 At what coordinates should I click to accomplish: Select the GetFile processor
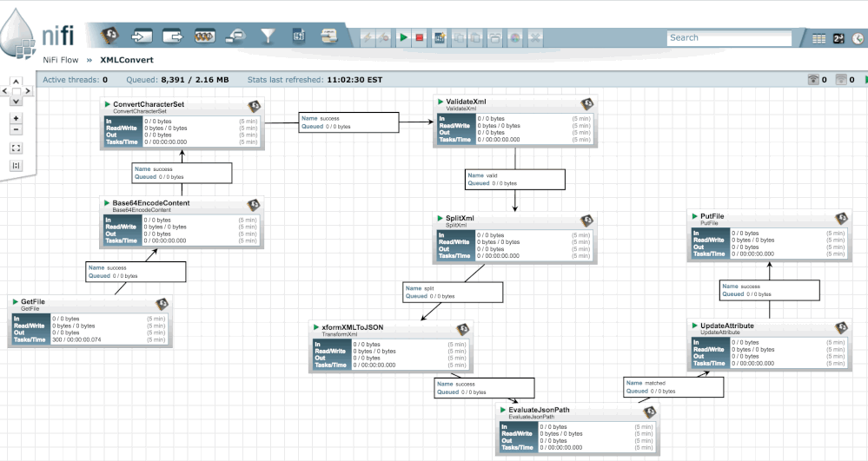[89, 321]
